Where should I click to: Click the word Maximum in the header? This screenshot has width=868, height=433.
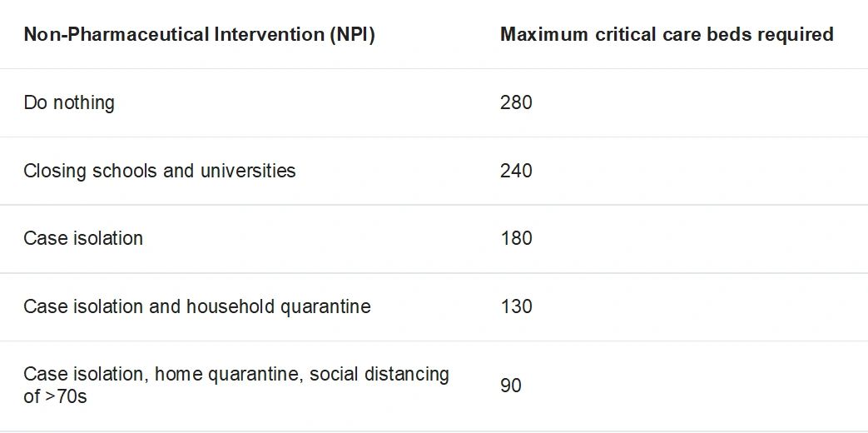point(543,34)
